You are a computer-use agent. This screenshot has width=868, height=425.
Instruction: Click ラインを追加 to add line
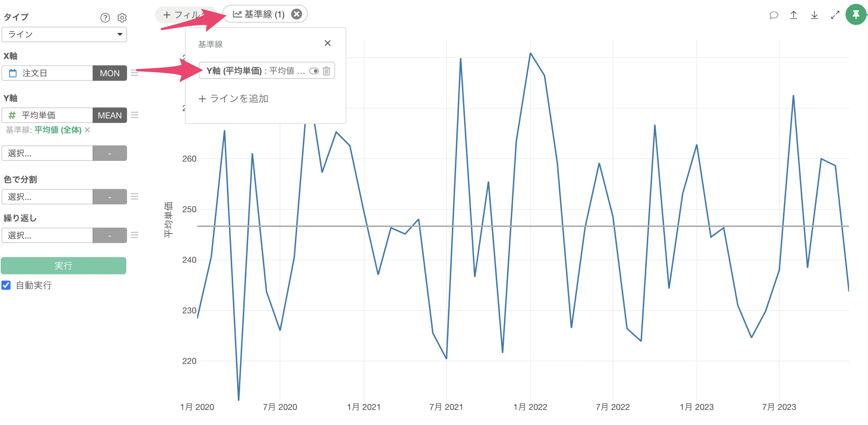(234, 98)
